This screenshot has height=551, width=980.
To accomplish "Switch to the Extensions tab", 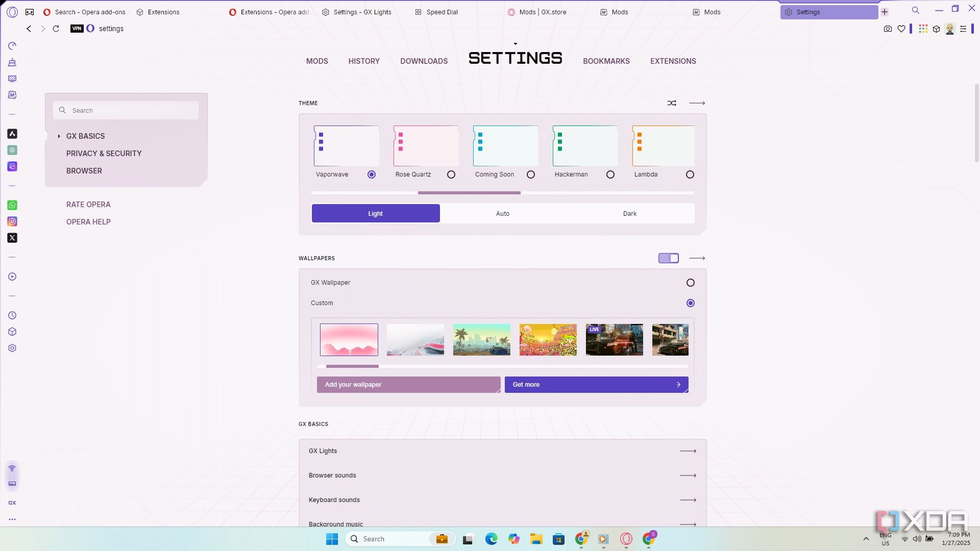I will tap(673, 61).
